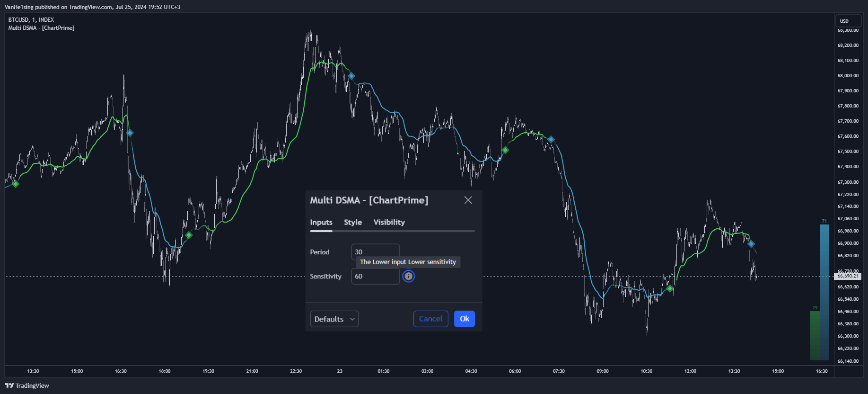Viewport: 868px width, 394px height.
Task: Click the 23 date label on time axis
Action: click(x=340, y=371)
